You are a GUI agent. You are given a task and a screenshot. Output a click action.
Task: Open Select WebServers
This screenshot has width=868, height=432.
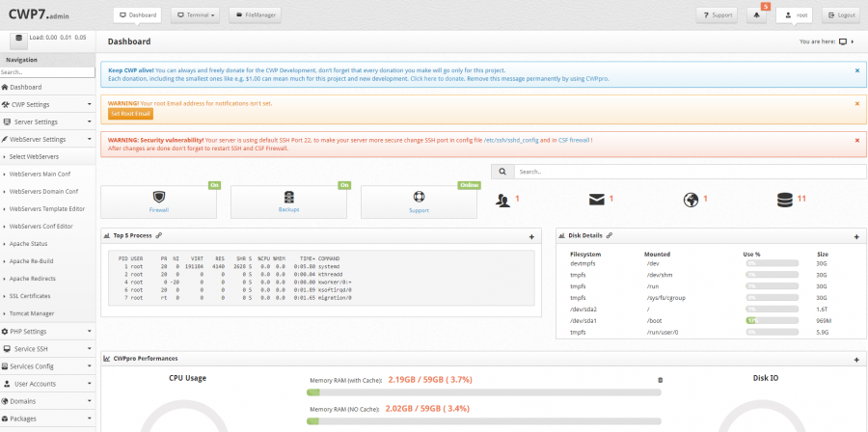(47, 156)
